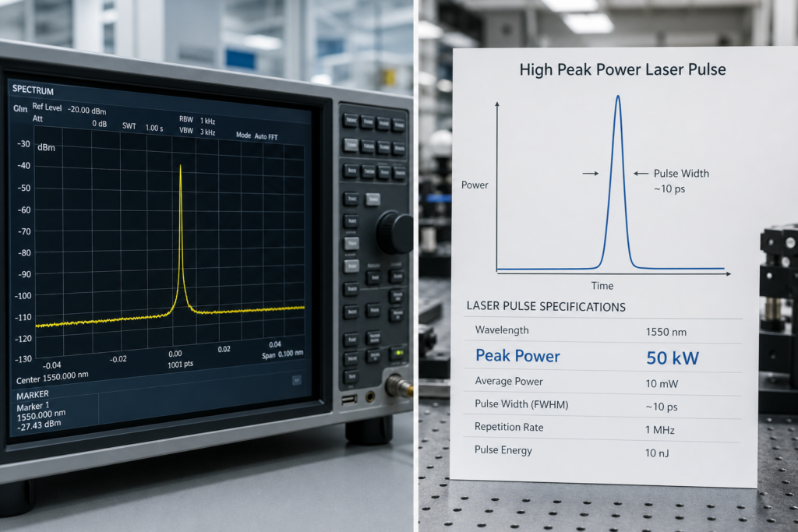
Task: Click the Average Power row label
Action: click(x=508, y=381)
